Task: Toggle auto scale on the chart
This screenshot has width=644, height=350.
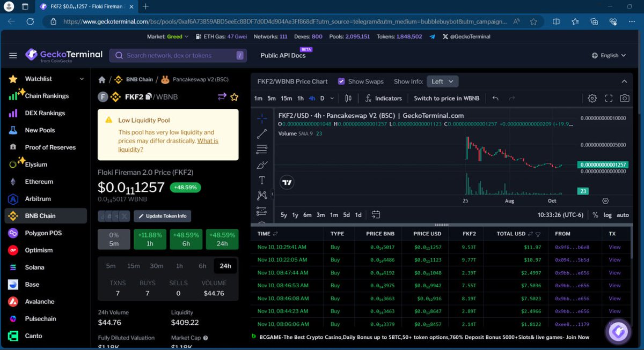Action: pos(623,215)
